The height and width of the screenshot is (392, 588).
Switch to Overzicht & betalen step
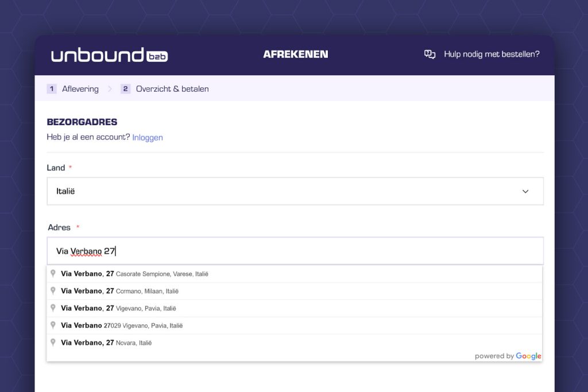pyautogui.click(x=172, y=89)
